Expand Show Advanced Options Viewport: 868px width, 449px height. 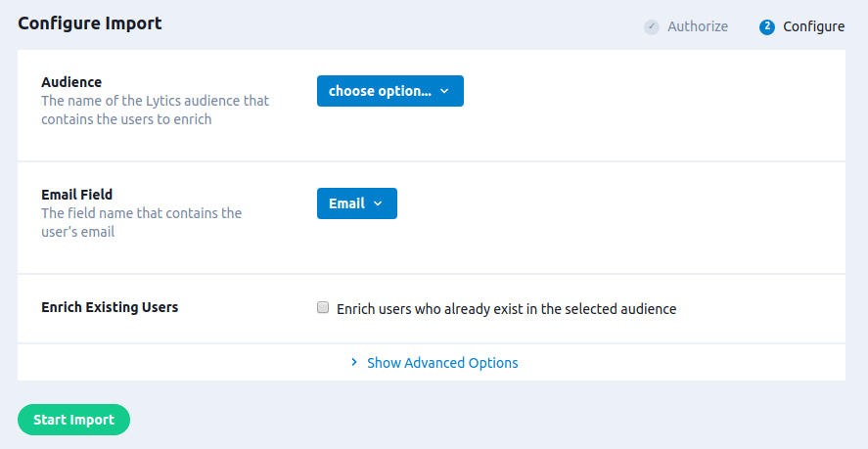tap(442, 363)
